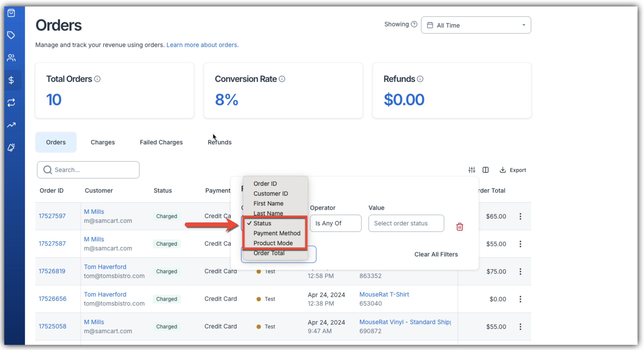
Task: Click the Clear All Filters button
Action: pyautogui.click(x=436, y=254)
